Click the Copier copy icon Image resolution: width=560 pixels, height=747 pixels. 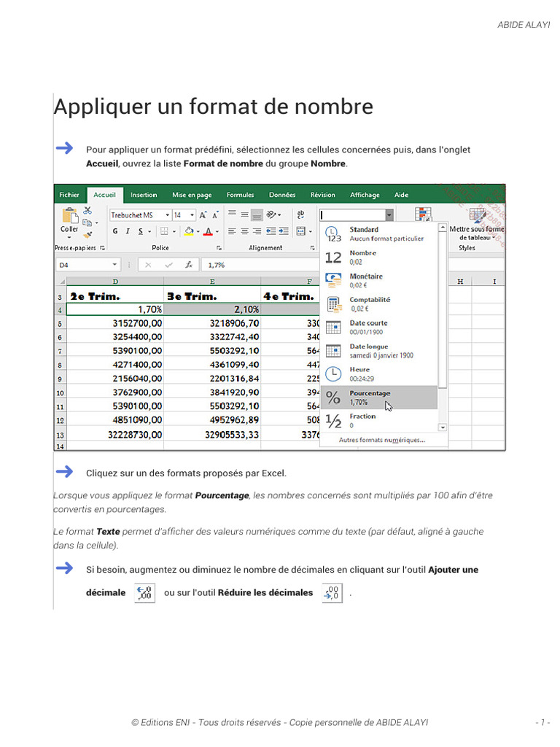click(87, 222)
